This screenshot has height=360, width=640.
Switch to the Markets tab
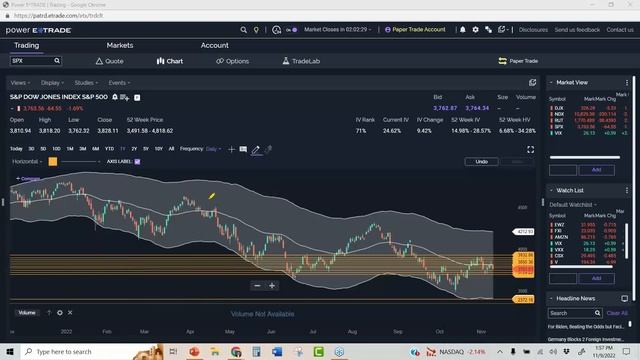coord(120,45)
